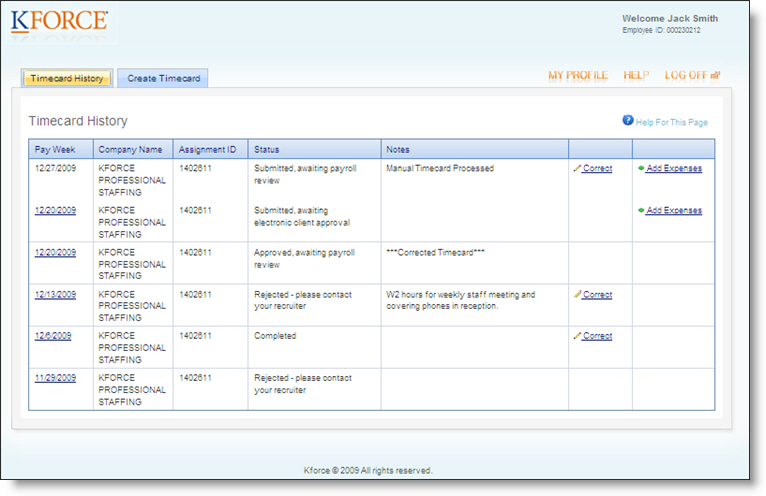Image resolution: width=766 pixels, height=496 pixels.
Task: Open the 12/13/2009 pay week link
Action: [55, 294]
